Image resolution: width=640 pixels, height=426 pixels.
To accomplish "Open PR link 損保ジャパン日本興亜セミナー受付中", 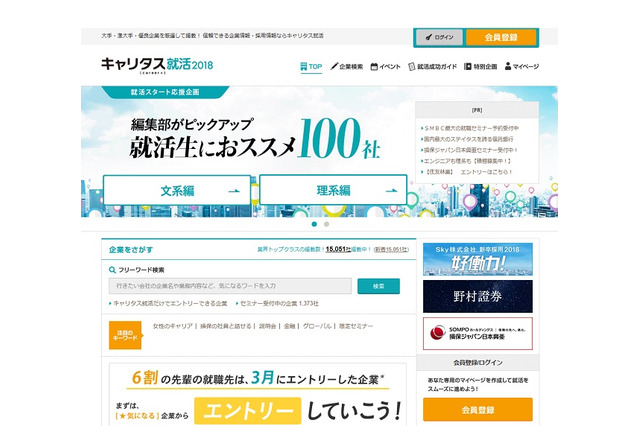I will tap(469, 150).
